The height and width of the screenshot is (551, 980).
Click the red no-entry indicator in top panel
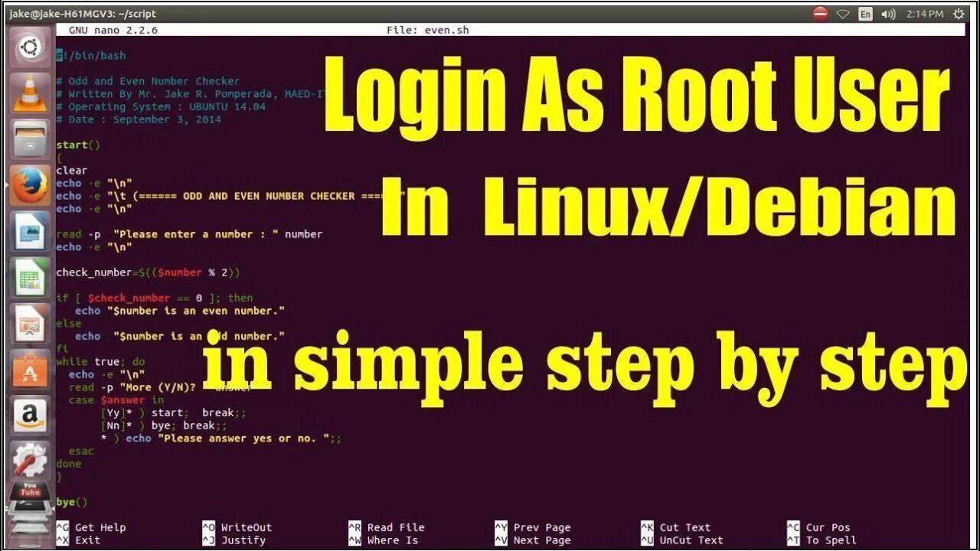pyautogui.click(x=820, y=14)
